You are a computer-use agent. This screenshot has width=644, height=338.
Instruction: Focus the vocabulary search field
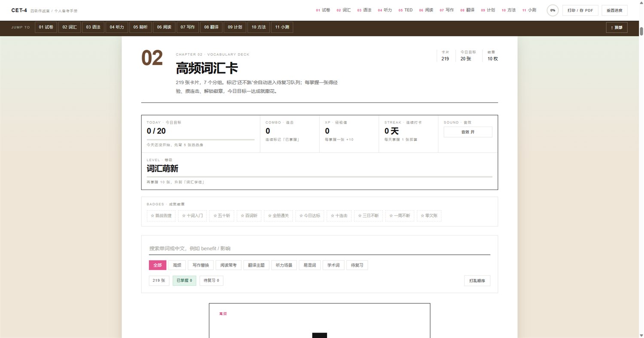point(319,248)
